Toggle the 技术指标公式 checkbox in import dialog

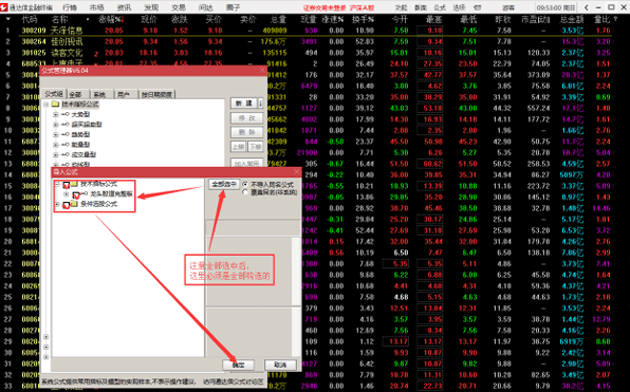tap(67, 184)
